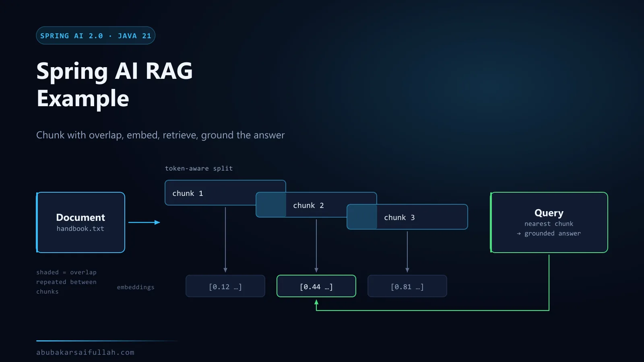Click the [0.12 …] embedding box
The width and height of the screenshot is (644, 362).
[225, 286]
